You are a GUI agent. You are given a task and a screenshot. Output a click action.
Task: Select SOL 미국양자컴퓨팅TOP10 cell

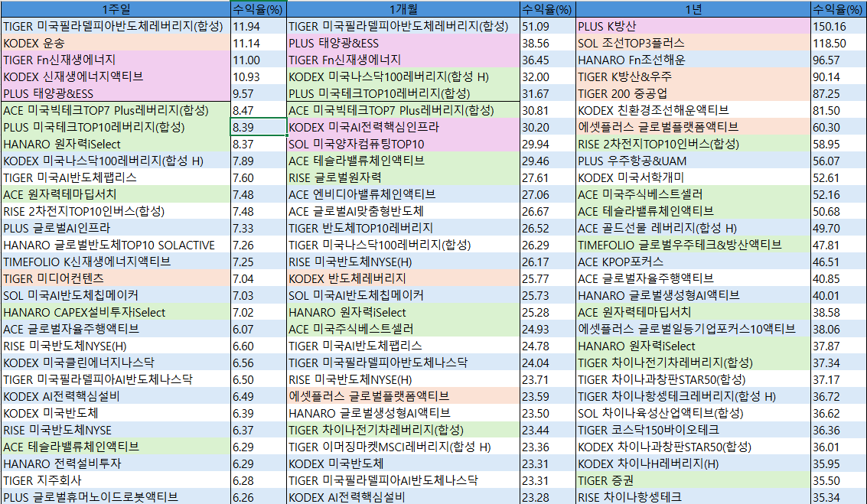click(x=403, y=145)
